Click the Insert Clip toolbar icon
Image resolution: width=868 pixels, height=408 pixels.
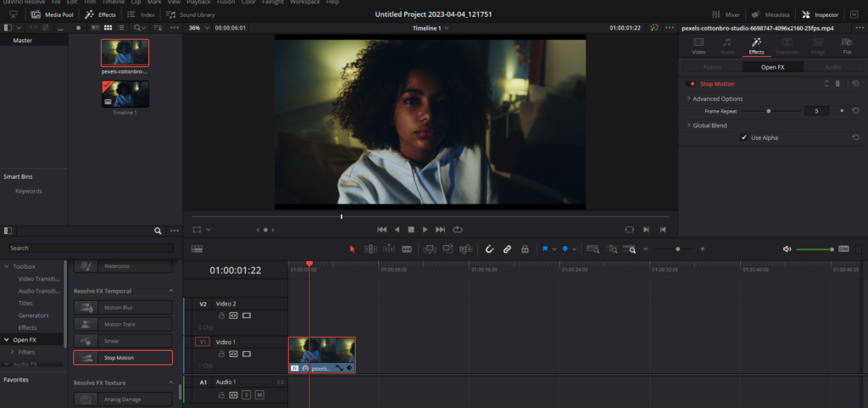point(430,249)
